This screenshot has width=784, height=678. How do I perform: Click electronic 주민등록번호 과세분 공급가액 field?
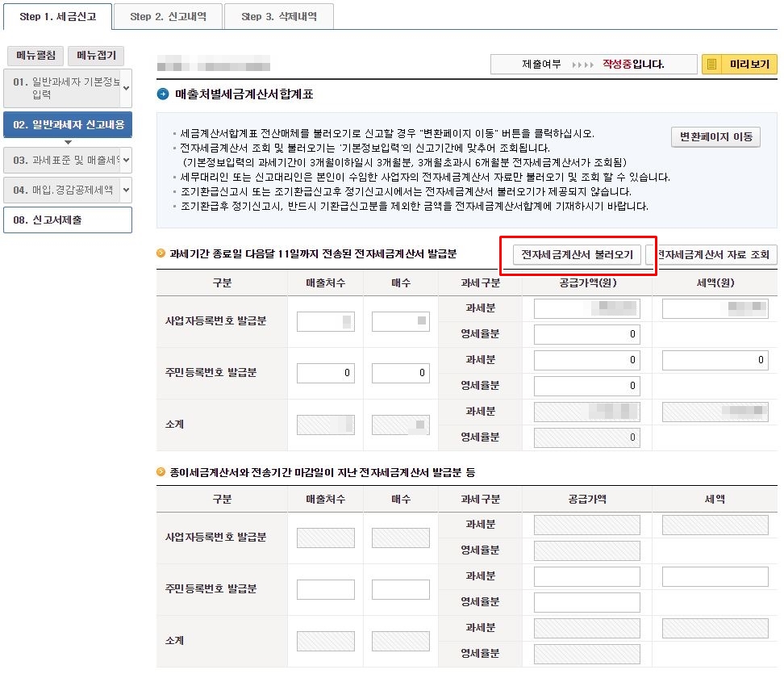(587, 360)
